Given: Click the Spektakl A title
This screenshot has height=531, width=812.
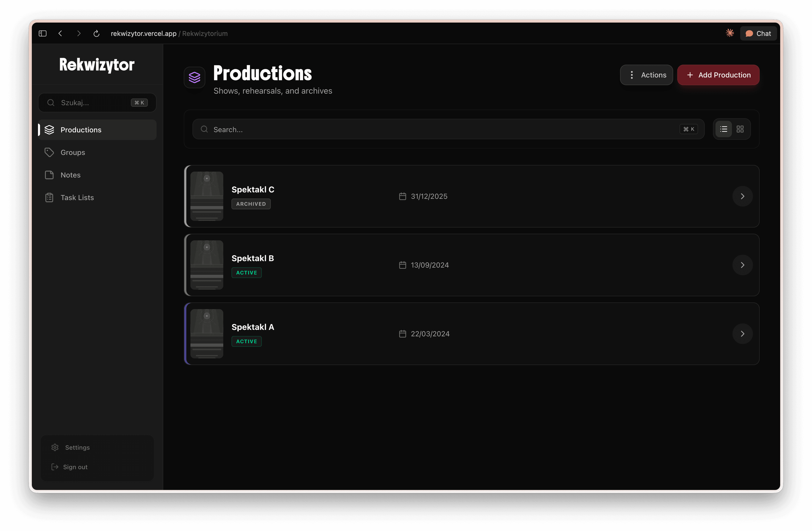Looking at the screenshot, I should pos(253,327).
